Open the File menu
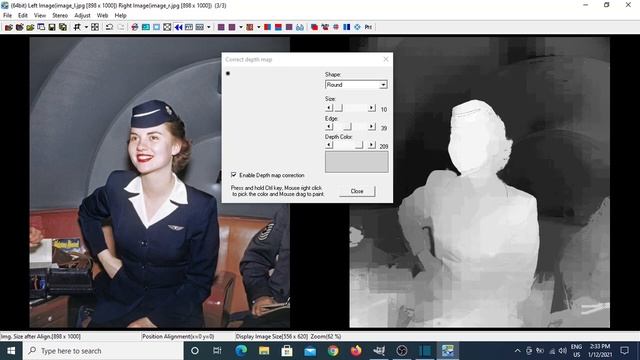The height and width of the screenshot is (360, 640). 7,16
